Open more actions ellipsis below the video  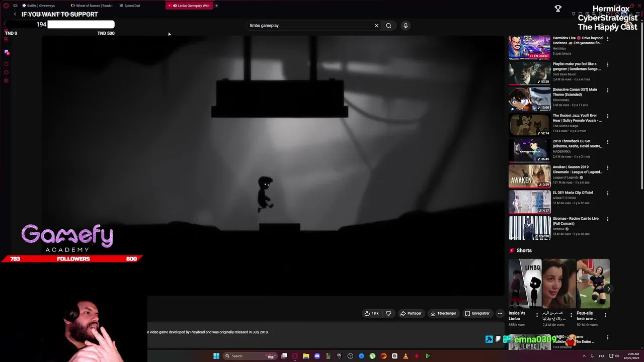point(500,313)
